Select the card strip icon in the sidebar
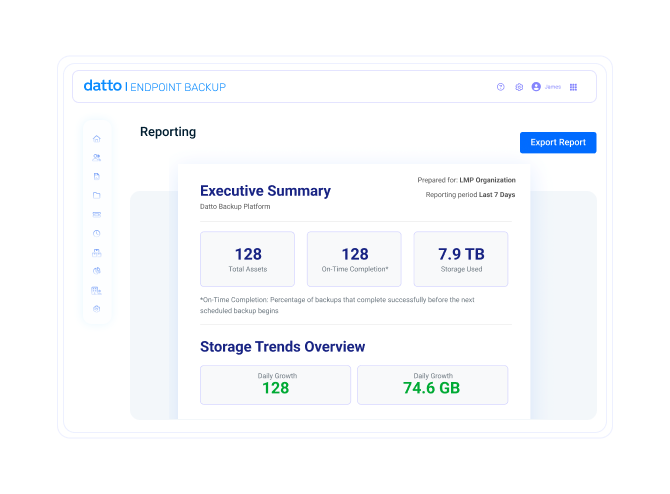Image resolution: width=670 pixels, height=494 pixels. coord(97,214)
